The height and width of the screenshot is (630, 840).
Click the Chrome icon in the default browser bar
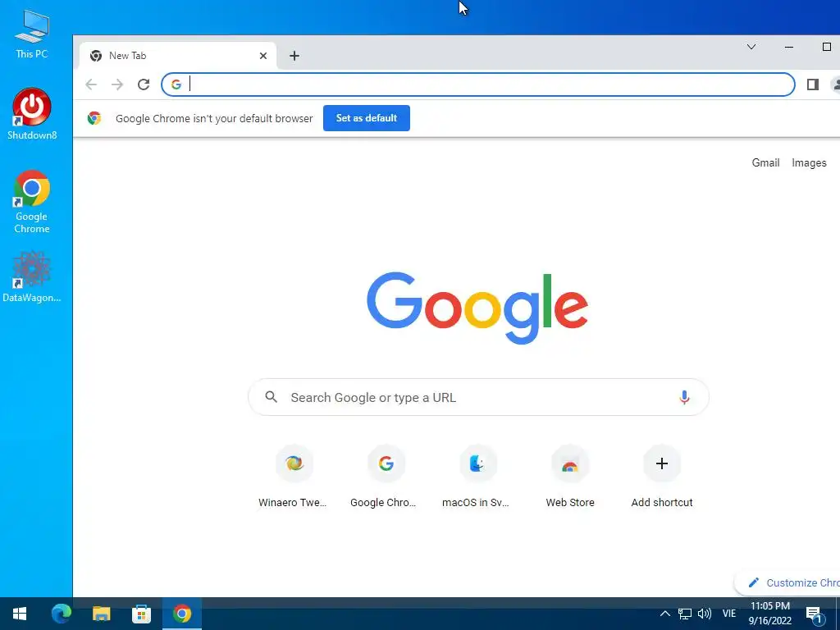(x=94, y=118)
